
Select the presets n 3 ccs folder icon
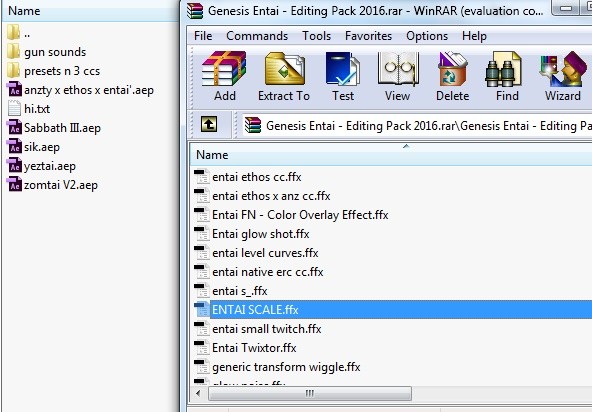click(14, 70)
